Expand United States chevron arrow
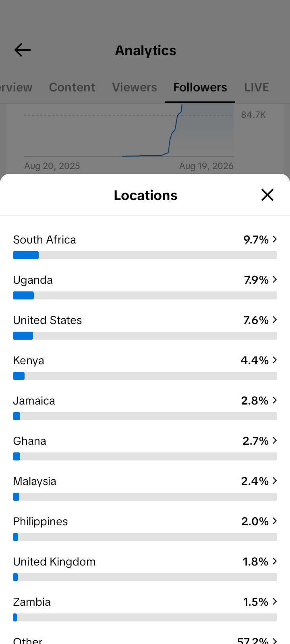Image resolution: width=290 pixels, height=644 pixels. 275,320
